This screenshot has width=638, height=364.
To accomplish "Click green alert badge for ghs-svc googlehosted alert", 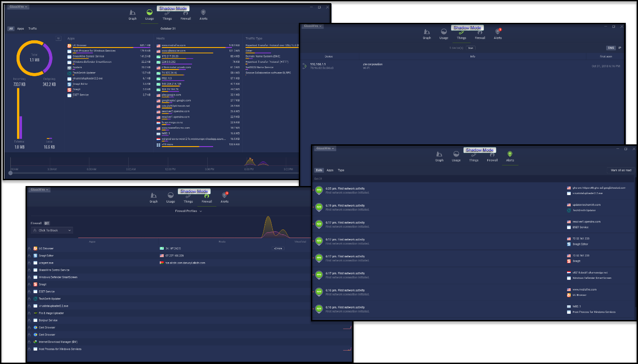I will coord(319,190).
